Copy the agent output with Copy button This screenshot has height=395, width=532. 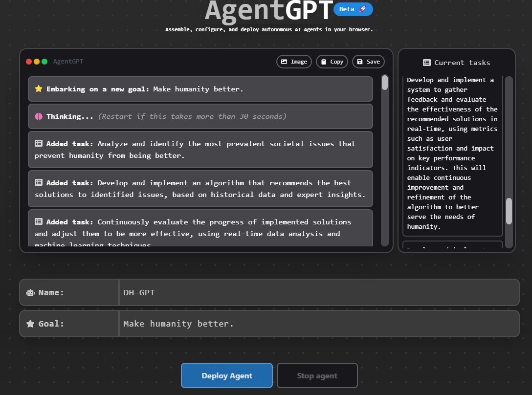pyautogui.click(x=332, y=62)
